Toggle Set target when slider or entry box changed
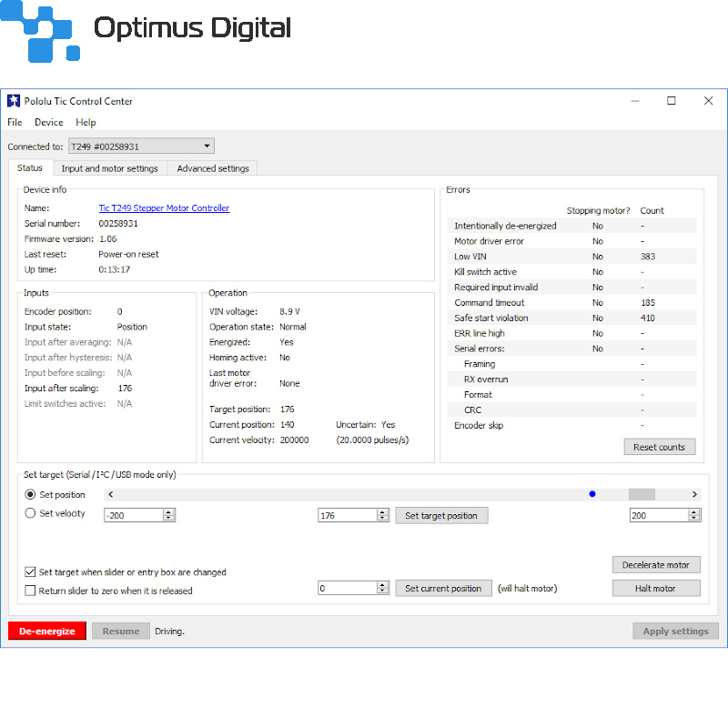The height and width of the screenshot is (728, 728). click(x=30, y=572)
